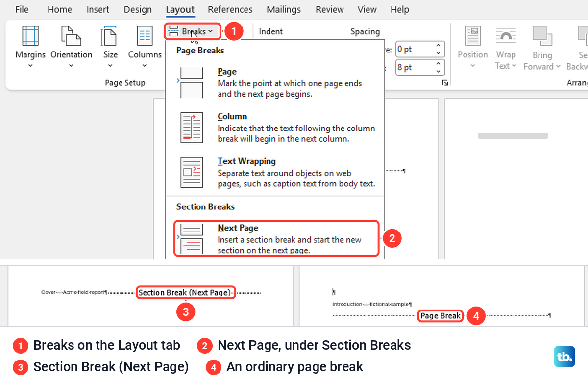Expand the Margins dropdown arrow
This screenshot has height=387, width=588.
(x=30, y=66)
